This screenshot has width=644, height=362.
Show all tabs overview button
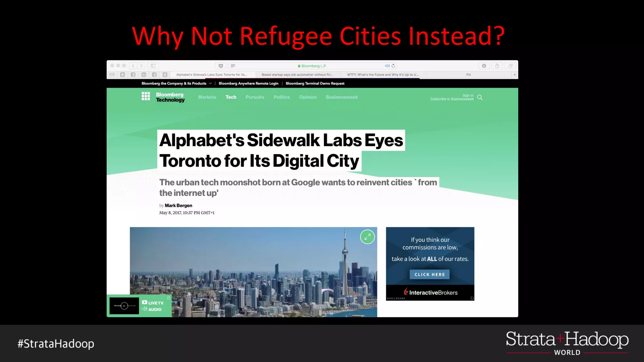[x=510, y=66]
